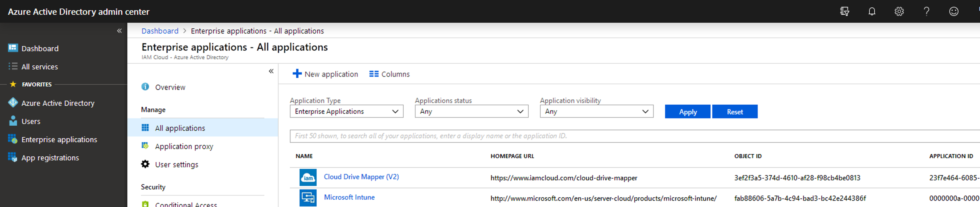The image size is (980, 207).
Task: Click the Cloud Drive Mapper iam icon
Action: pos(308,177)
